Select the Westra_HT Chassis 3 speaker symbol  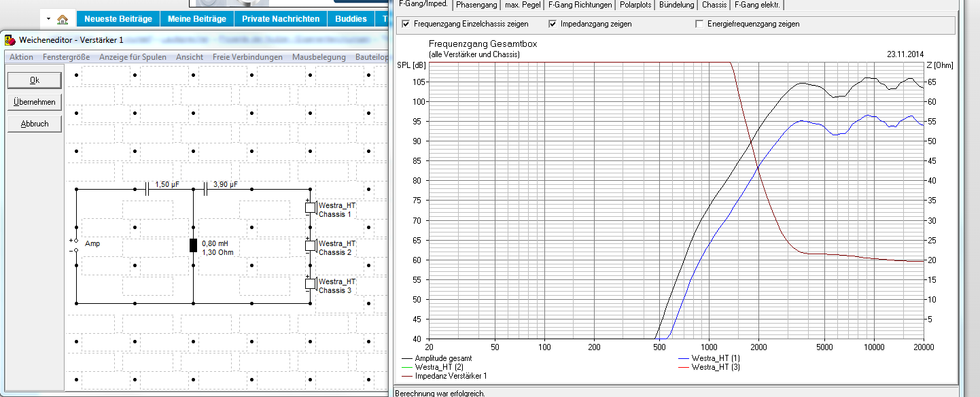pyautogui.click(x=310, y=284)
